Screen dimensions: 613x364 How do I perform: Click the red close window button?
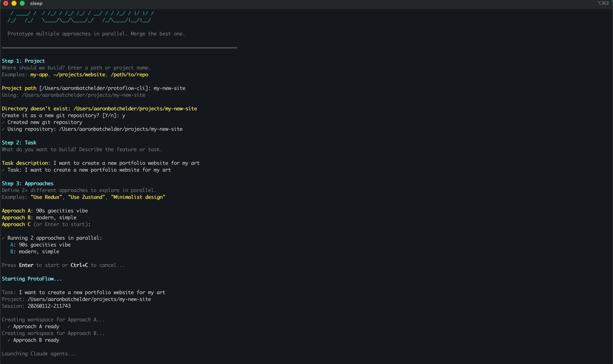point(6,3)
